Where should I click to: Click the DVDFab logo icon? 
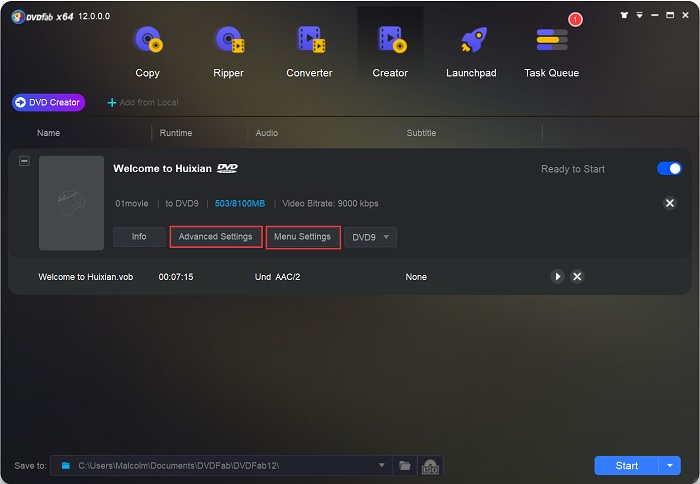click(x=18, y=17)
